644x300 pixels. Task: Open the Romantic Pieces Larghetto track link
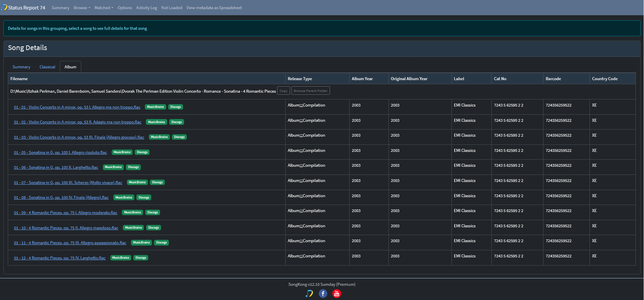[60, 258]
